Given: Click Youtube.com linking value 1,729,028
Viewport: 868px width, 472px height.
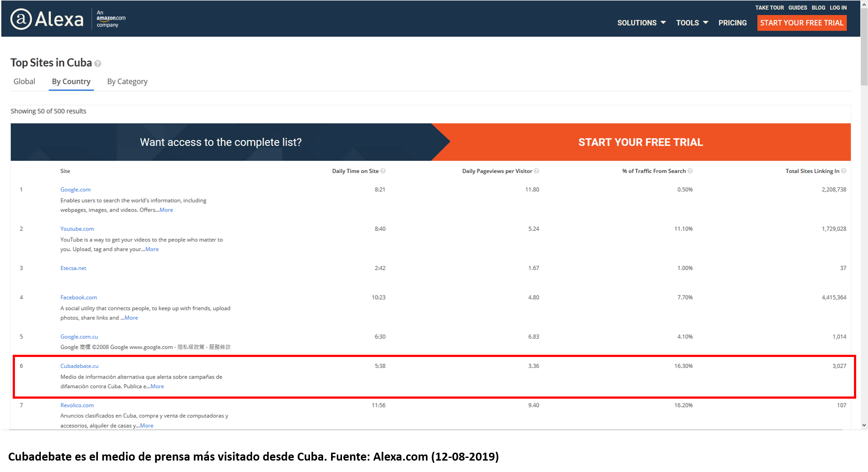Looking at the screenshot, I should pyautogui.click(x=834, y=229).
